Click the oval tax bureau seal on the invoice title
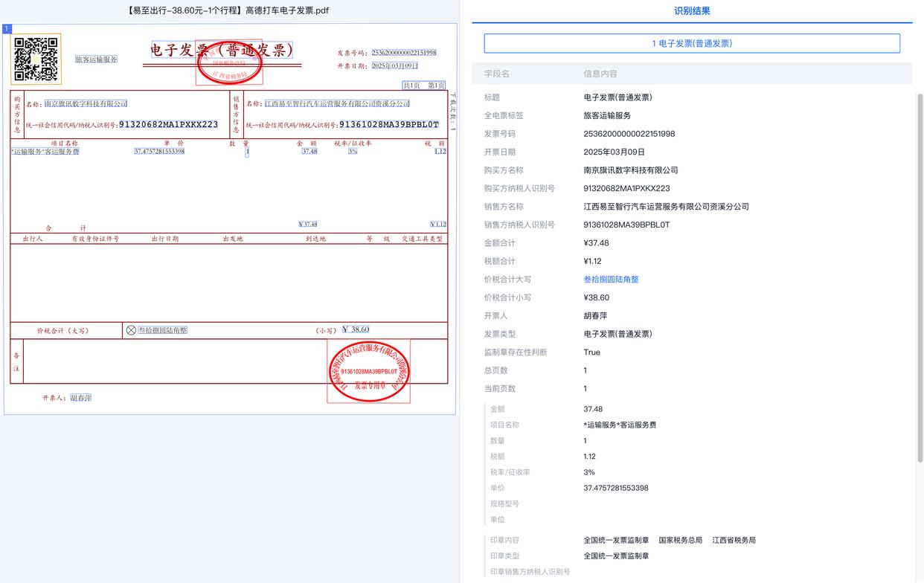Viewport: 924px width, 583px height. (229, 62)
